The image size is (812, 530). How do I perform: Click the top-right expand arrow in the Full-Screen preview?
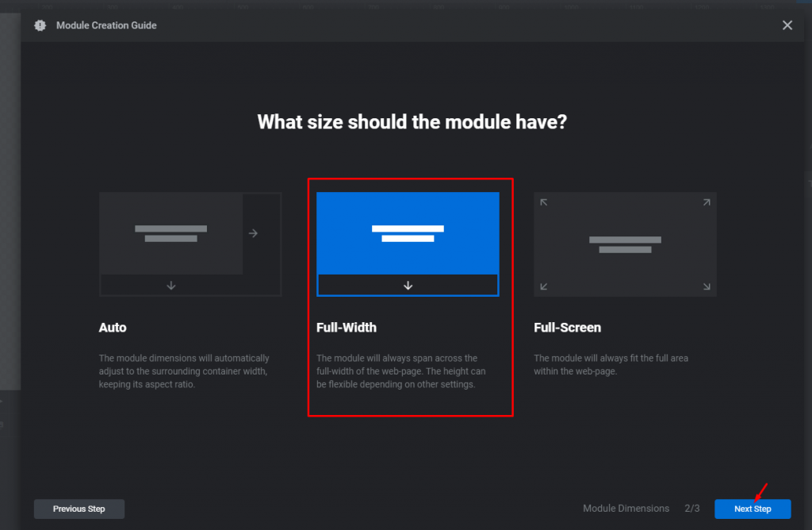pos(707,202)
